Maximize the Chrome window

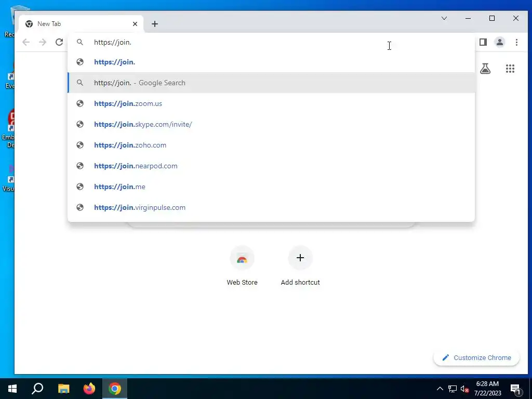point(492,18)
